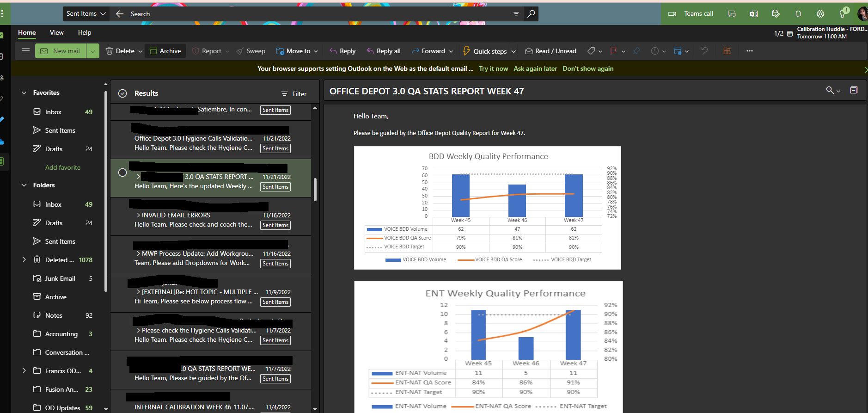
Task: Click the ENT Weekly Quality Performance chart
Action: 489,347
